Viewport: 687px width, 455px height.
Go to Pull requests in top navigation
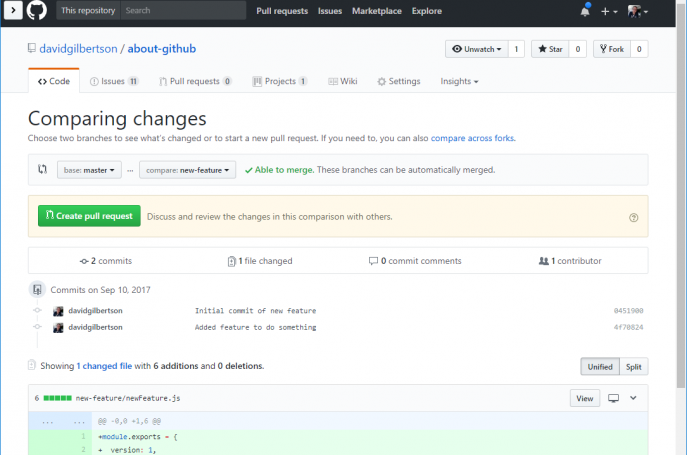tap(282, 11)
